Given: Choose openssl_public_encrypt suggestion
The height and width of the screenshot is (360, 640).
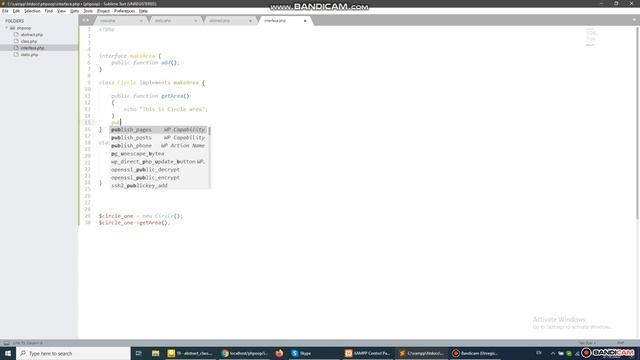Looking at the screenshot, I should tap(159, 178).
